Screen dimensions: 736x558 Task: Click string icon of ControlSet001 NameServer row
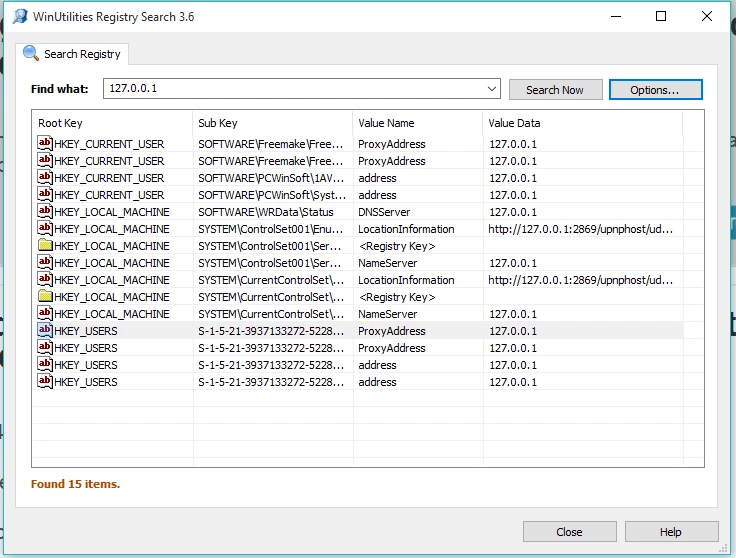(45, 262)
